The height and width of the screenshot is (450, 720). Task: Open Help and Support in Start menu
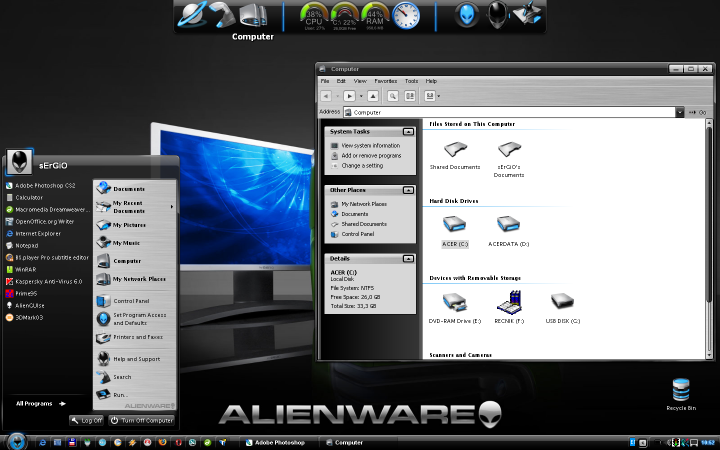pyautogui.click(x=129, y=359)
